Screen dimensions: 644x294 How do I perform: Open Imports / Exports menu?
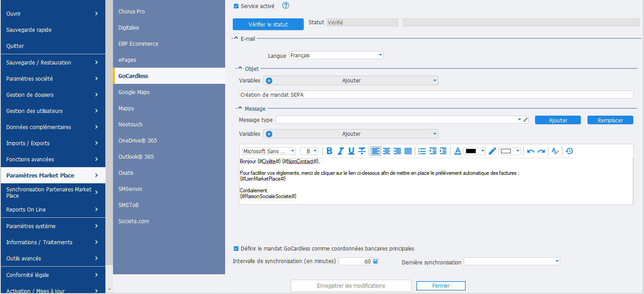52,143
